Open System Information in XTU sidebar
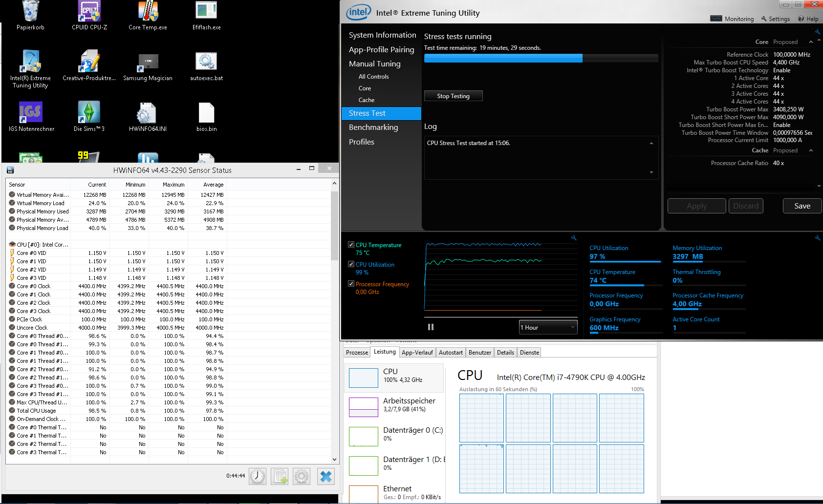The image size is (823, 504). (382, 35)
